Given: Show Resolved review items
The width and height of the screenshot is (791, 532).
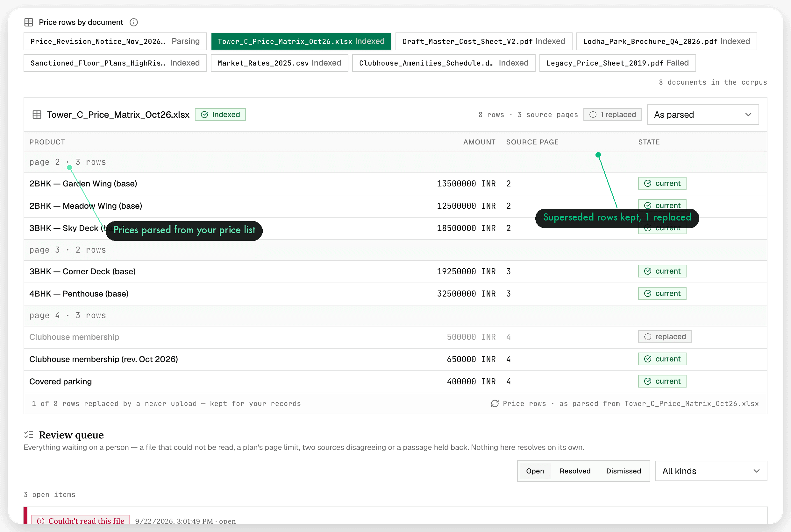Looking at the screenshot, I should [575, 471].
